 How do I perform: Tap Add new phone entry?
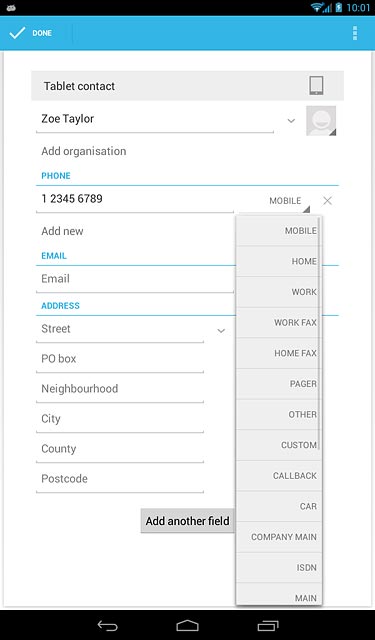click(62, 231)
